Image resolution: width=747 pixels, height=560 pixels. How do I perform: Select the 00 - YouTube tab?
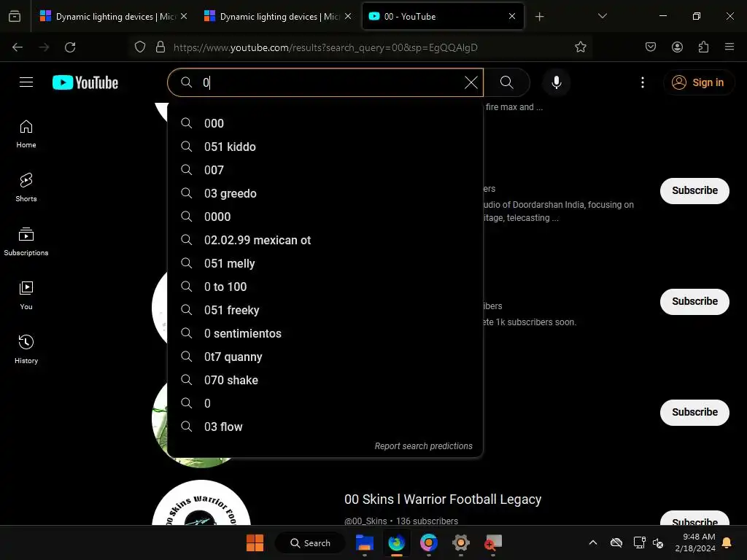click(443, 17)
